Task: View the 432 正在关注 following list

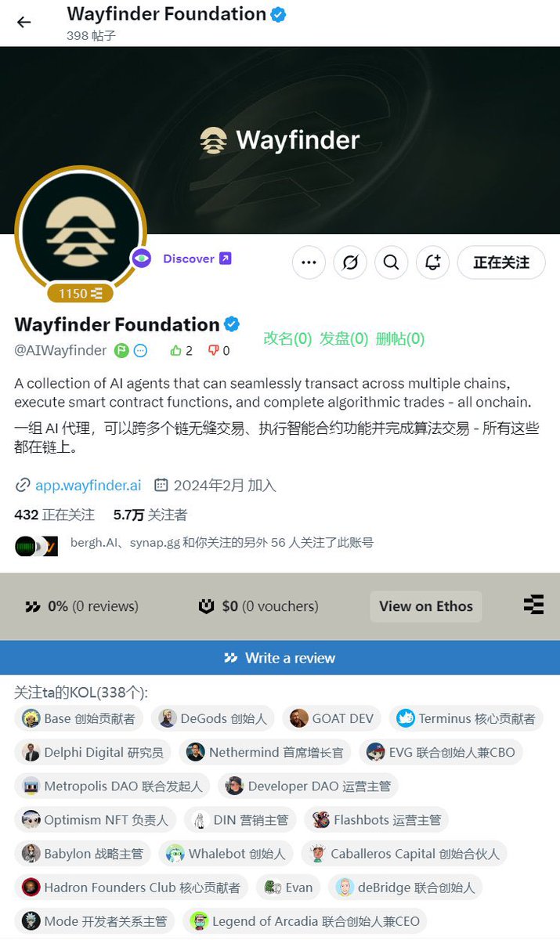Action: (55, 515)
